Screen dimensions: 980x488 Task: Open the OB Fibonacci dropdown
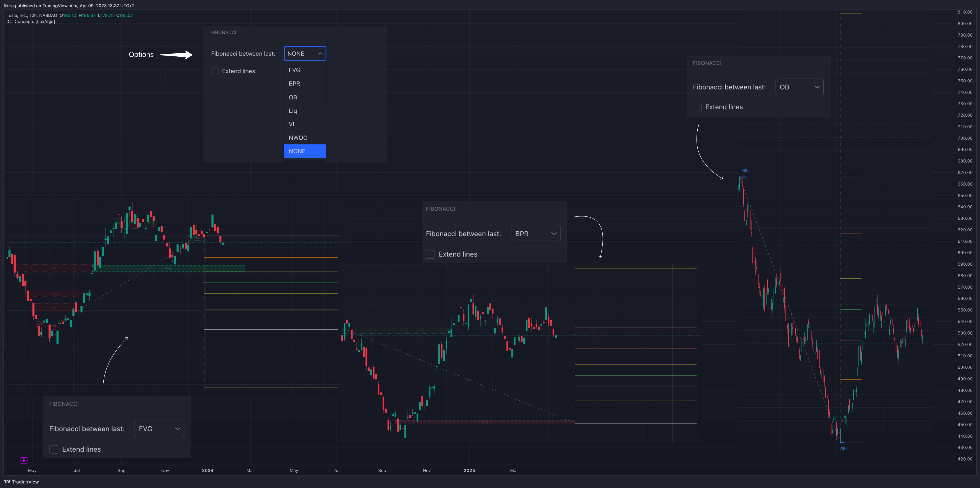pyautogui.click(x=799, y=87)
